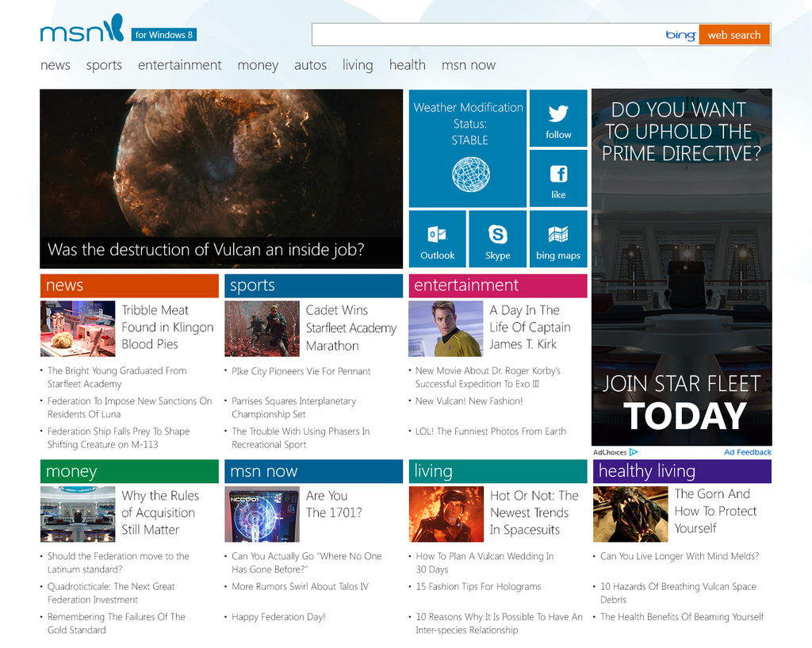Image resolution: width=812 pixels, height=648 pixels.
Task: Open 'Why the Rules of Acquisition Still Matter'
Action: tap(160, 513)
